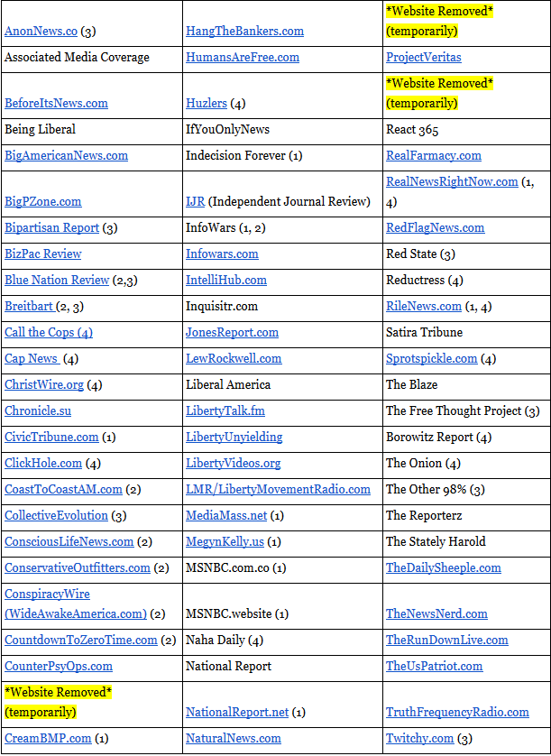
Task: Select the 'Indecision Forever (1)' entry
Action: [243, 156]
